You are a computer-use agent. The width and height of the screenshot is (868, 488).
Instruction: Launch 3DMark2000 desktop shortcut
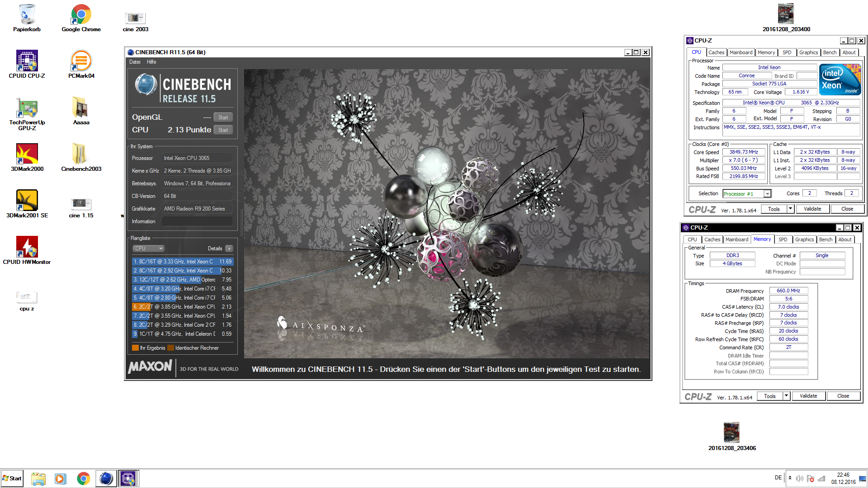[x=27, y=157]
